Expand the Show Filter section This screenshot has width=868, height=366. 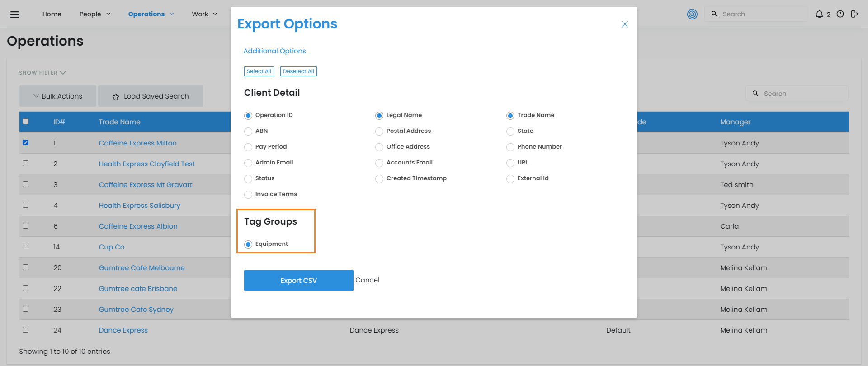(42, 73)
